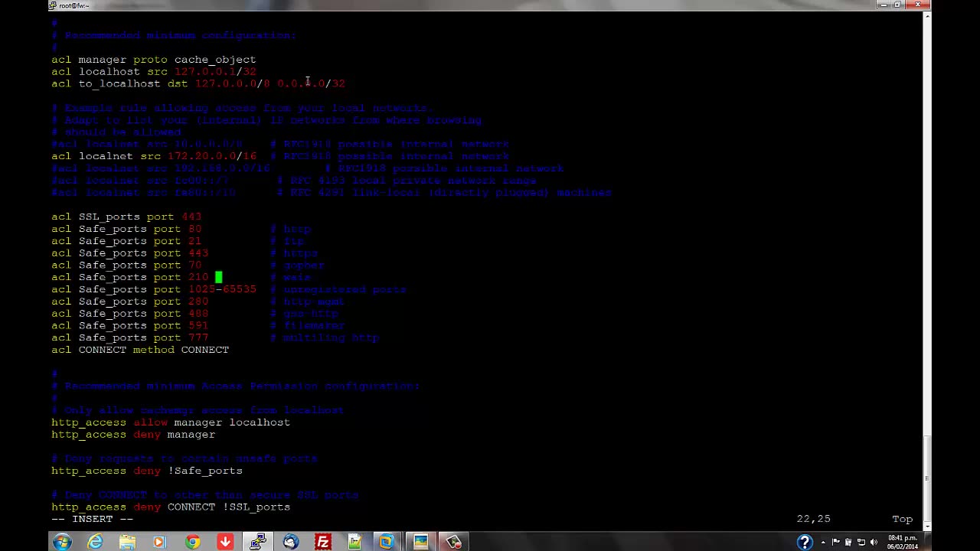Click port value '21' in Safe_ports line
Image resolution: width=980 pixels, height=551 pixels.
click(x=194, y=241)
